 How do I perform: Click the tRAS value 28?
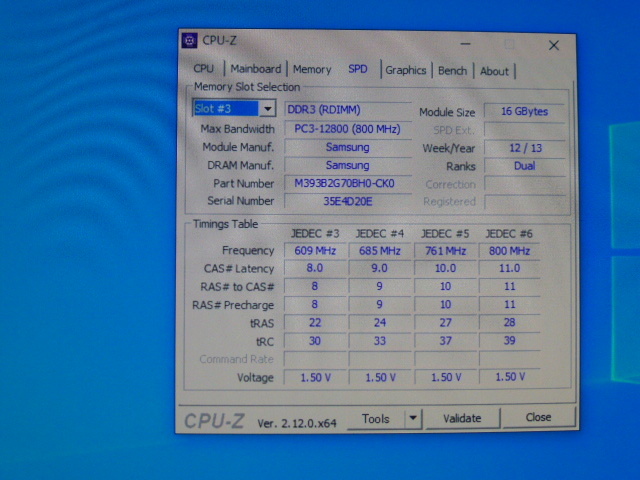(509, 322)
